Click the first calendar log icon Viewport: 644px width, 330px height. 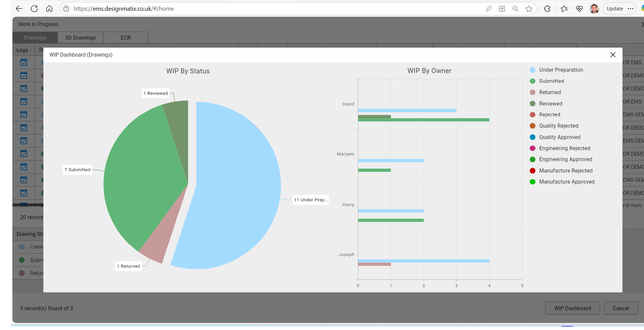(24, 62)
